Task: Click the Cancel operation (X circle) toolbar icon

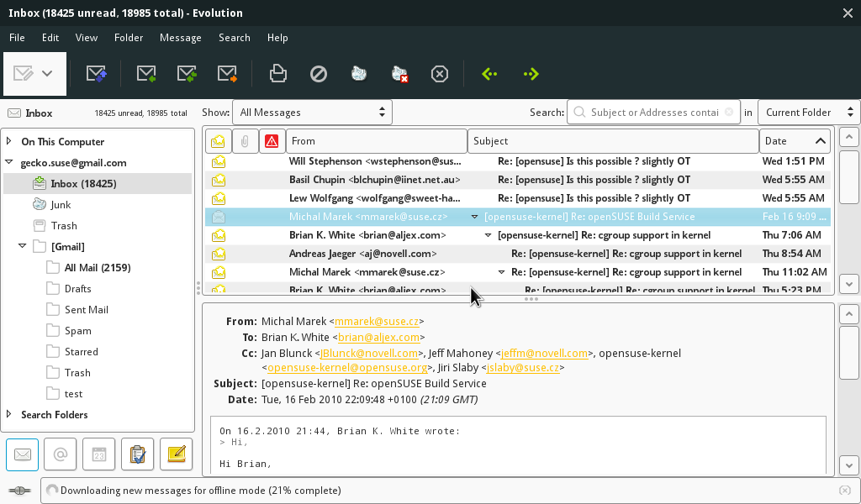Action: (440, 73)
